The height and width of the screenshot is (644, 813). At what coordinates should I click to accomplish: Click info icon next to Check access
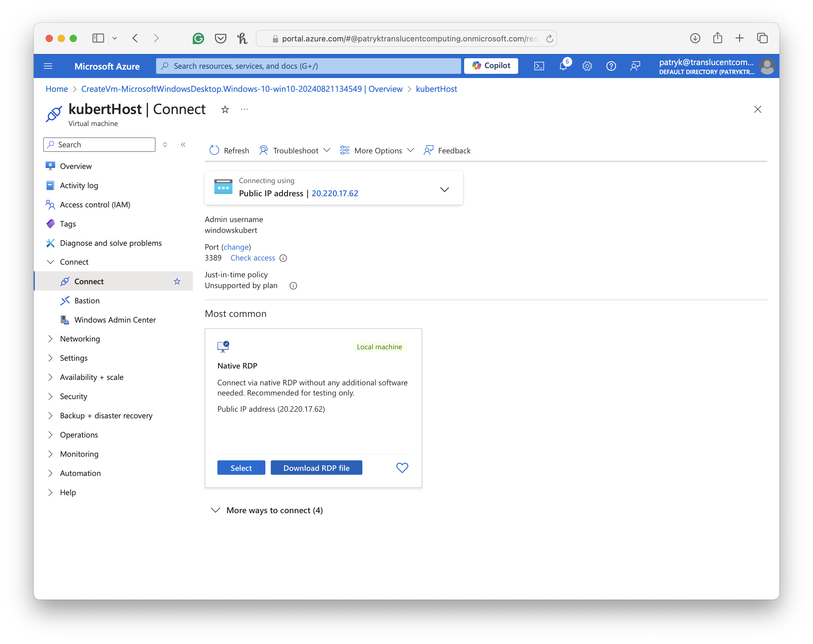pyautogui.click(x=283, y=258)
